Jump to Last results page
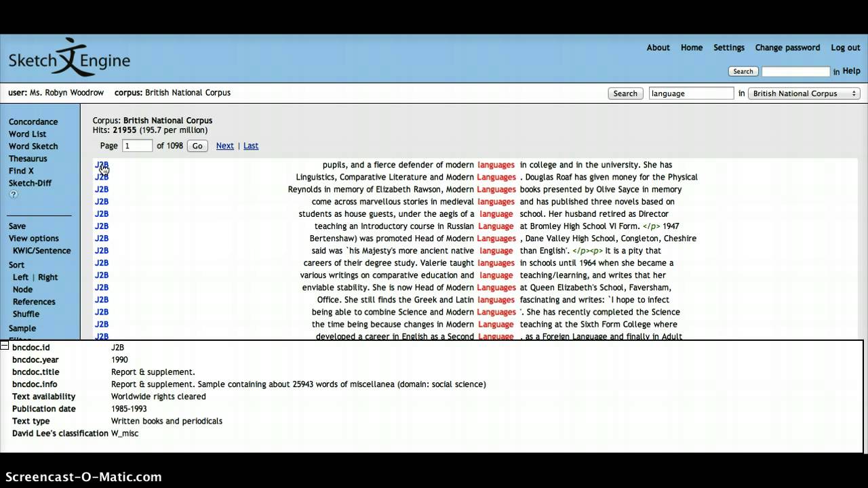868x488 pixels. 251,146
